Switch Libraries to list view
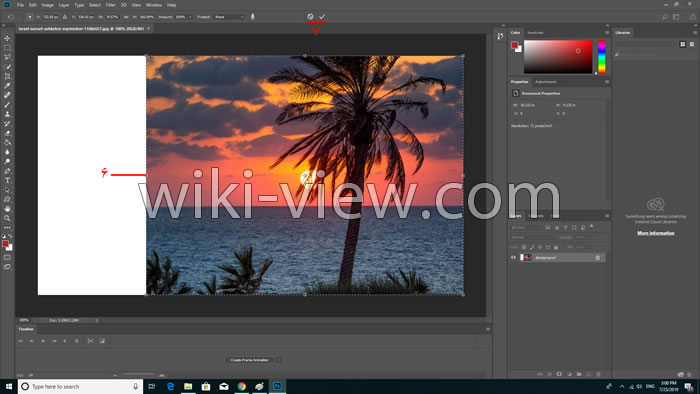Screen dimensions: 700x394 point(692,44)
